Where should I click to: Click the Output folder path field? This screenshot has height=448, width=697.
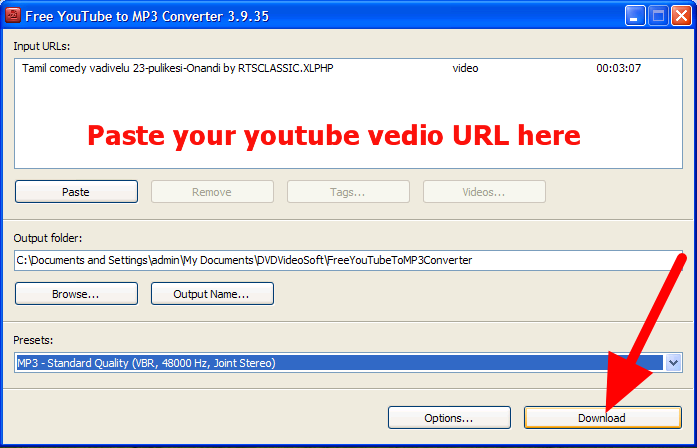(x=348, y=260)
